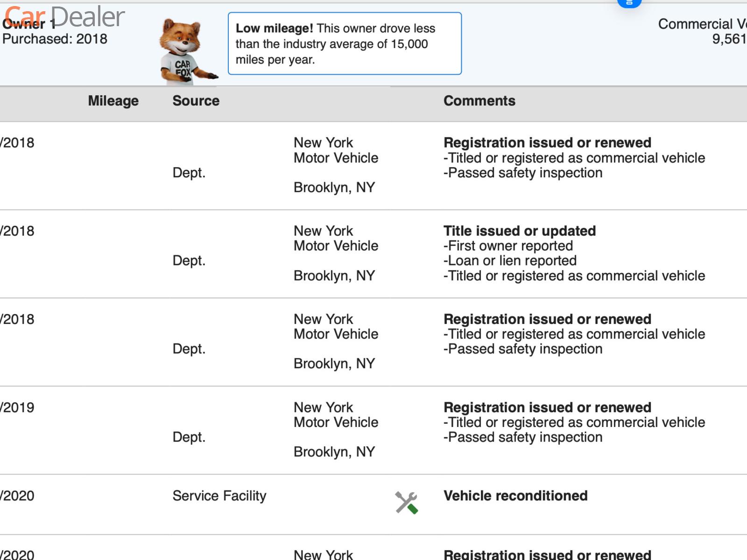
Task: Select the Source column header
Action: click(x=196, y=101)
